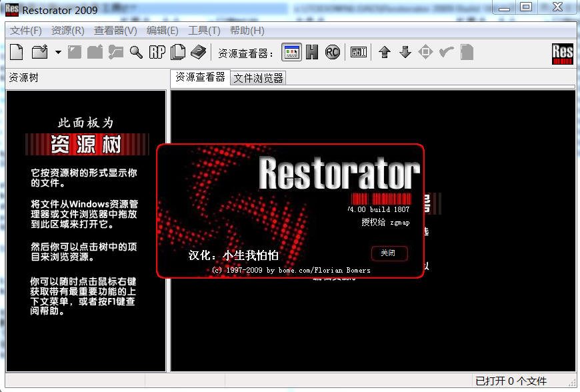Click the Res logo at toolbar right
The width and height of the screenshot is (580, 392).
pyautogui.click(x=562, y=53)
